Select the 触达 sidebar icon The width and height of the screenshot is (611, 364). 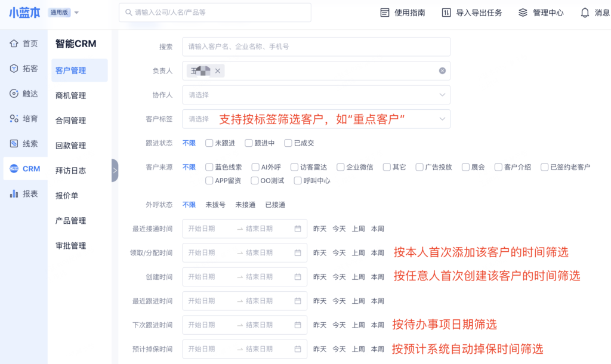tap(14, 94)
